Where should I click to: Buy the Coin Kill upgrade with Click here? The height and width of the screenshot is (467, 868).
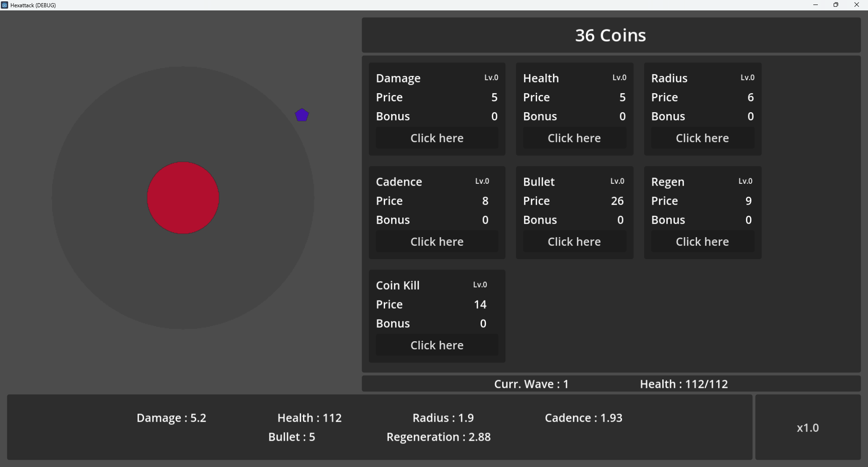[x=437, y=345]
